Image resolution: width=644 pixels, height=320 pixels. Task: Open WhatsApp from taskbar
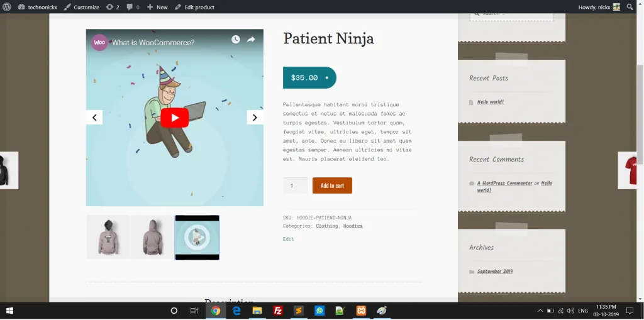[319, 311]
